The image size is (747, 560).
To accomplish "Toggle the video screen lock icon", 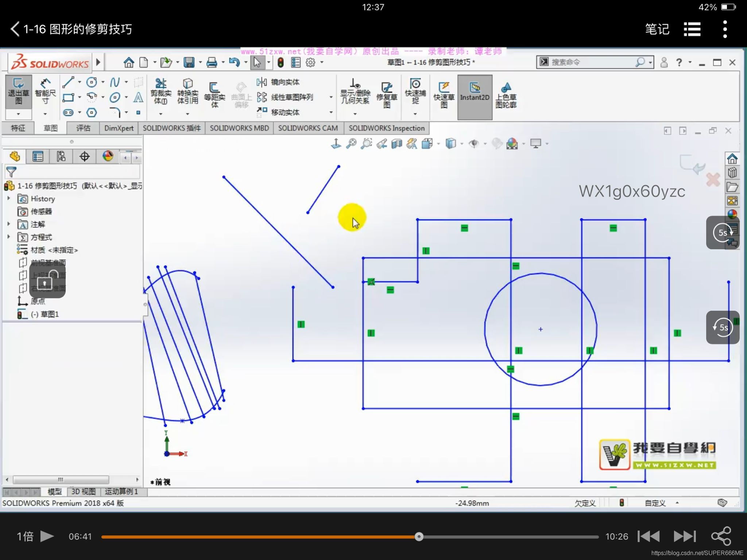I will pos(45,281).
